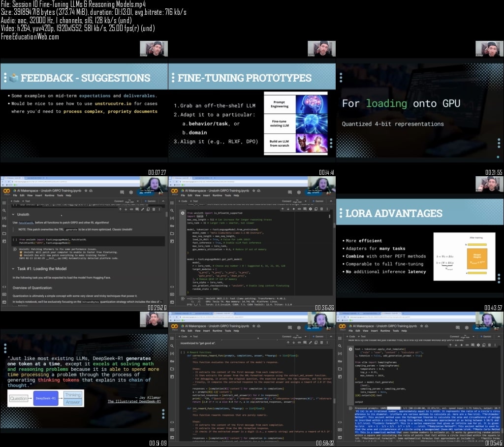Screen dimensions: 504x447
Task: Click the delete cell trash icon in the 00:29:20 frame
Action: coord(154,209)
